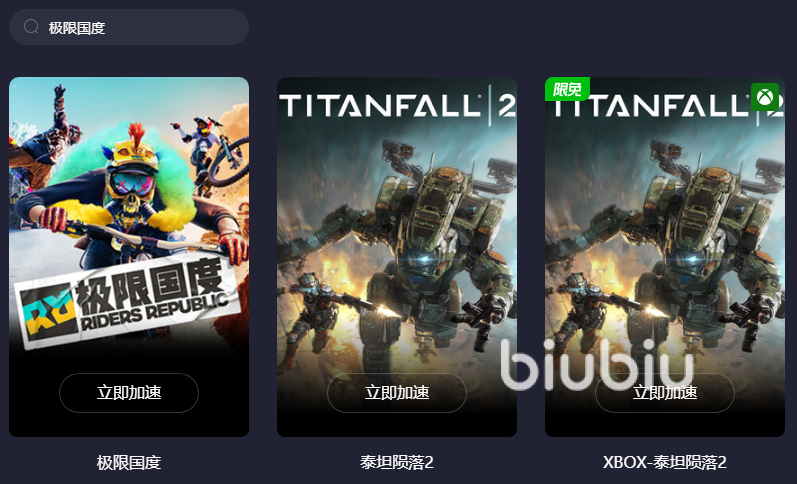Click the green Xbox logo badge
Screen dimensions: 797x484
click(765, 97)
